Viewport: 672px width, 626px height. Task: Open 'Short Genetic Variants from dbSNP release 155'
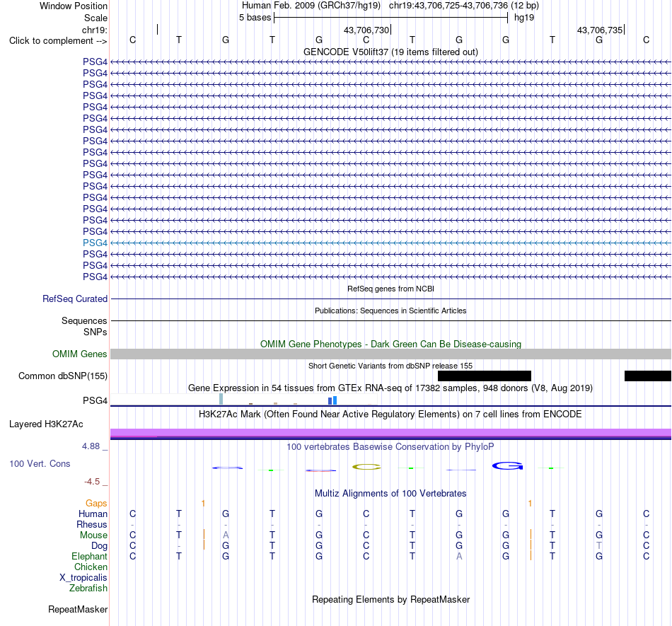390,366
